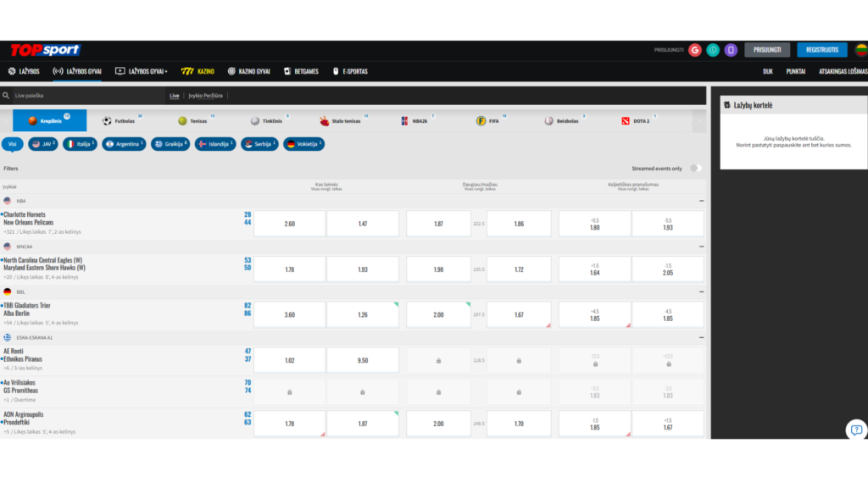Filter events by Italija country chip

click(81, 144)
